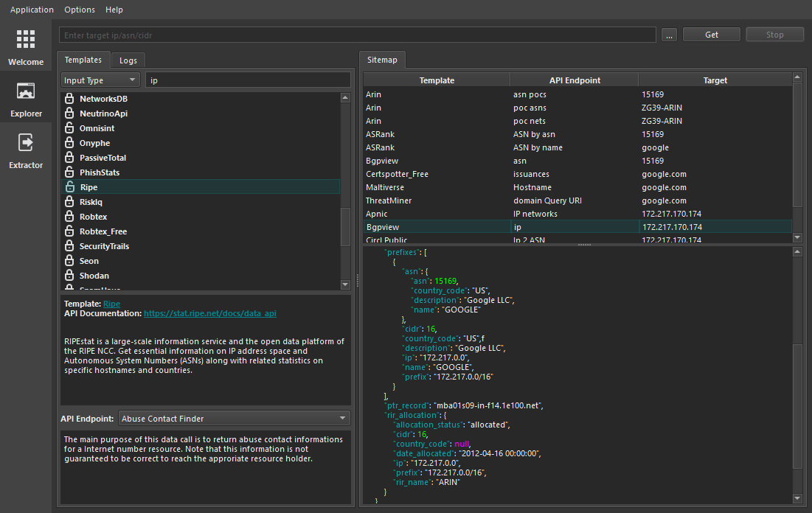The width and height of the screenshot is (812, 513).
Task: Click lock icon next to PhishStats
Action: pos(69,172)
